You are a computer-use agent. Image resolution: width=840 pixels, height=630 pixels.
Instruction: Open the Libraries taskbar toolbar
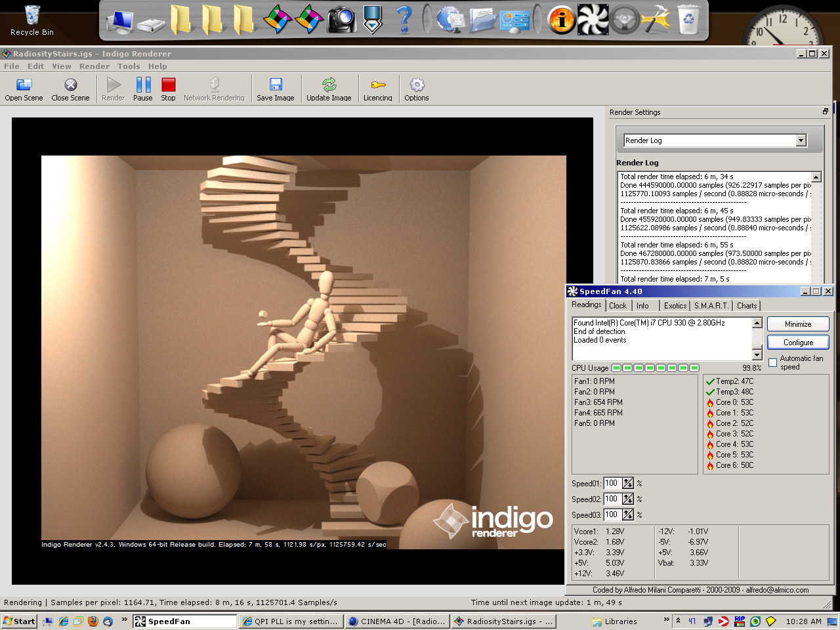click(615, 621)
